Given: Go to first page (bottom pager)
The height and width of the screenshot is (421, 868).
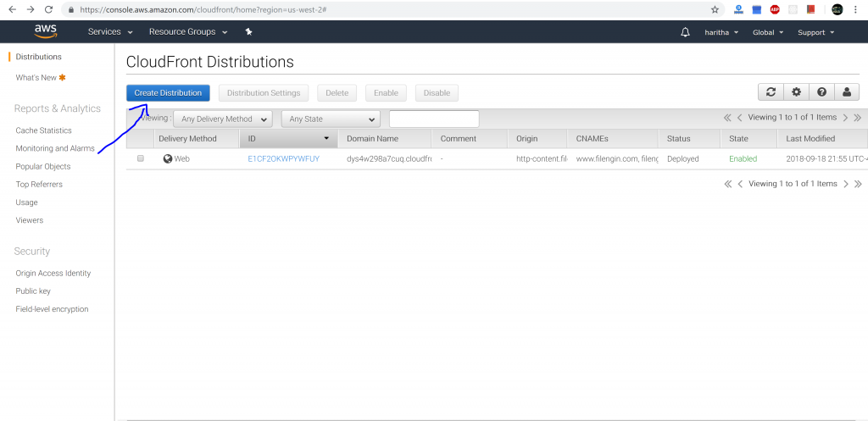Looking at the screenshot, I should click(x=728, y=184).
